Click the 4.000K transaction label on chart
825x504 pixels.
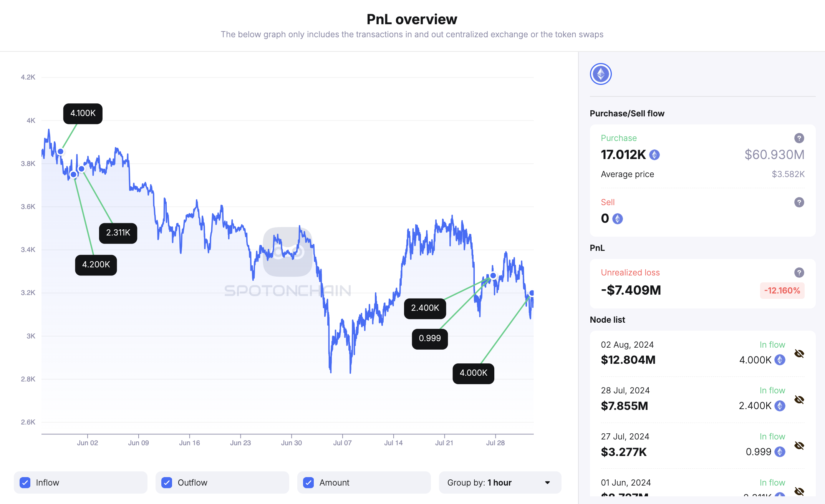click(473, 373)
